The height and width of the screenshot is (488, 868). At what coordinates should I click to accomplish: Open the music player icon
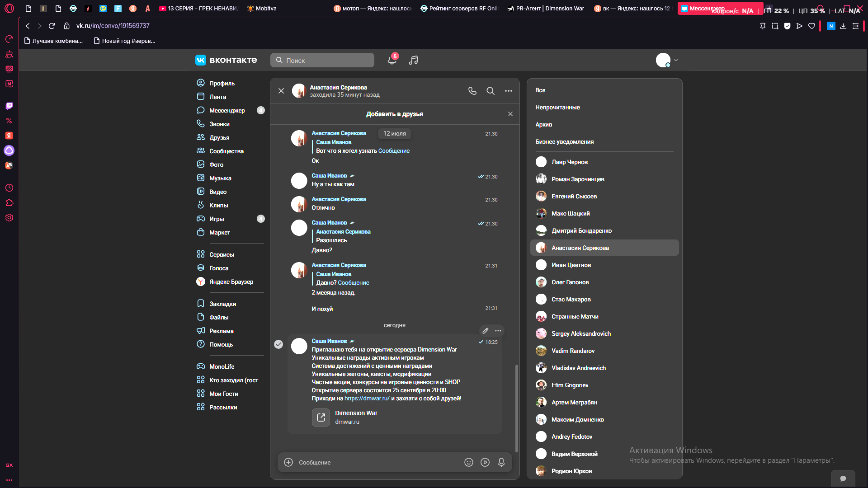[x=413, y=60]
